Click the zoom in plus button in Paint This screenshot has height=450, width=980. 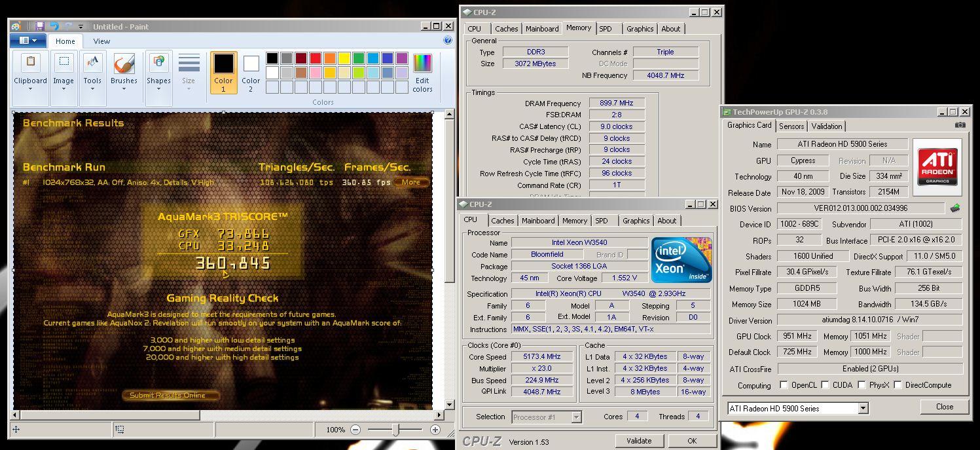(x=435, y=430)
